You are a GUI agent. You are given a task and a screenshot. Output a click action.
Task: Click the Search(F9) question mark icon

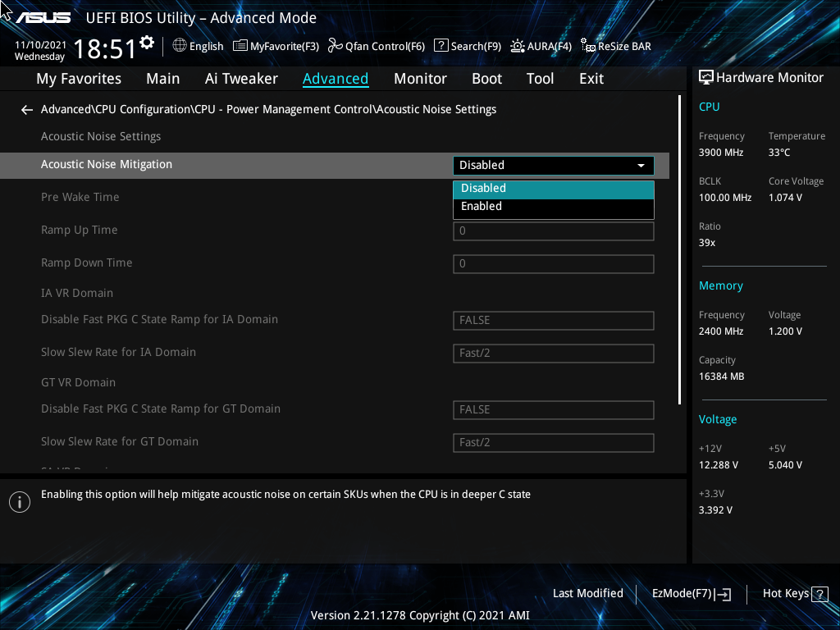coord(441,46)
